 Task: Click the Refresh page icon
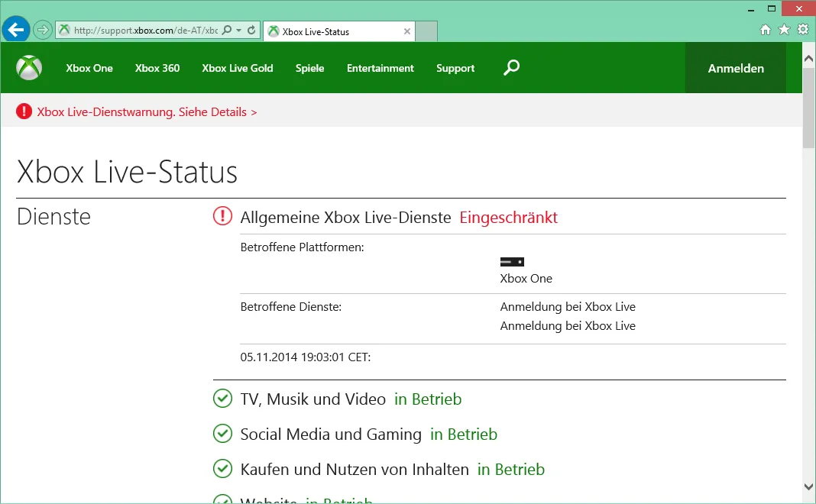click(251, 31)
